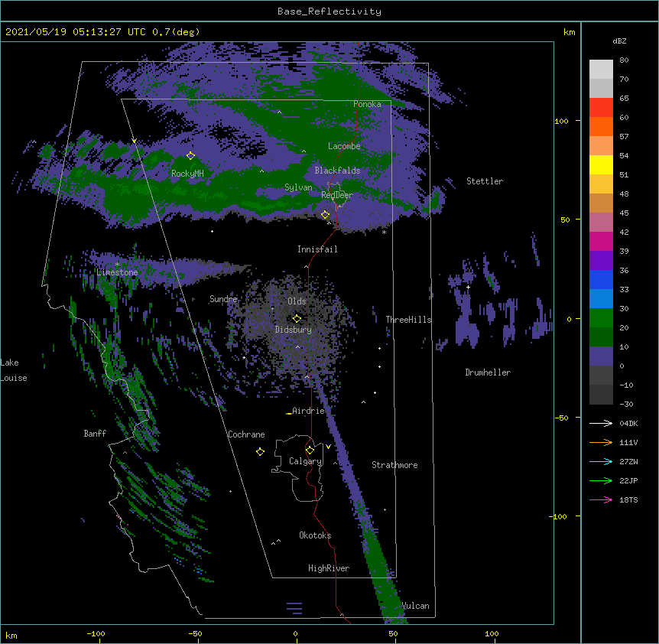Screen dimensions: 659x644
Task: Select the yellow diamond marker below RedDeer
Action: (x=325, y=214)
